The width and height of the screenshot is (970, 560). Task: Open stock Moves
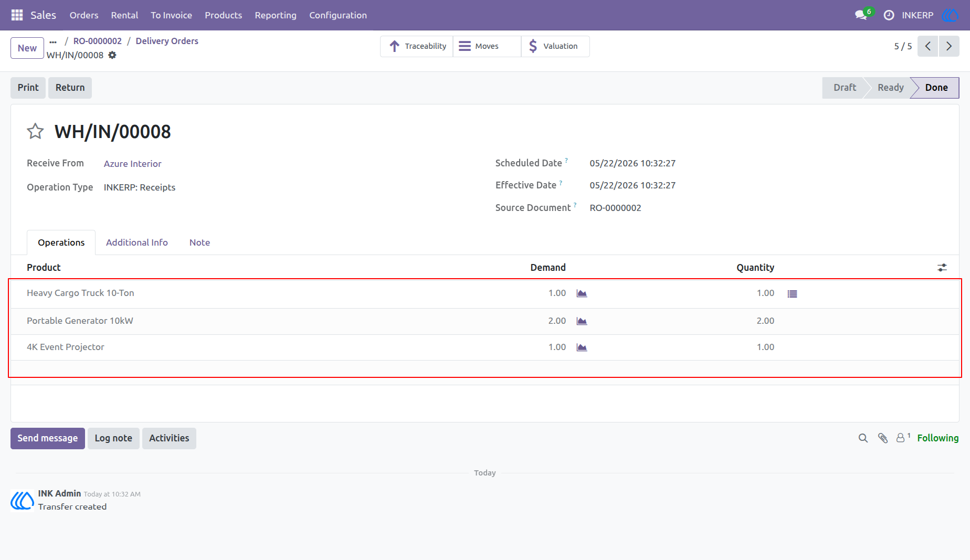click(487, 46)
